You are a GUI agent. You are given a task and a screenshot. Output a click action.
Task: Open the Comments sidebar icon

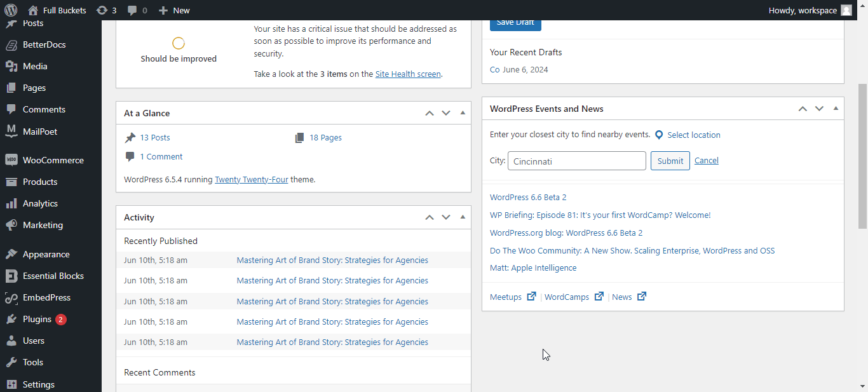click(11, 109)
